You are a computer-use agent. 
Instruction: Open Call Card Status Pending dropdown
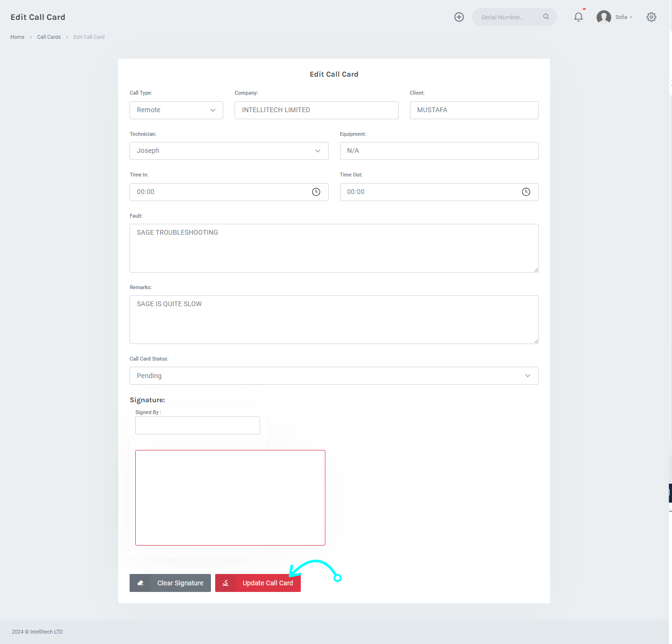[x=334, y=376]
